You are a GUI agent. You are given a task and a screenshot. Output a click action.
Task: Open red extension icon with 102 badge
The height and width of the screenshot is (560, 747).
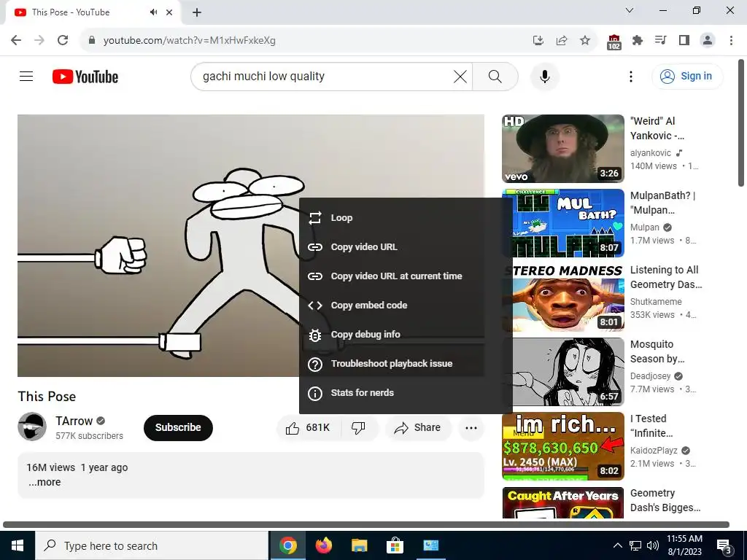614,42
